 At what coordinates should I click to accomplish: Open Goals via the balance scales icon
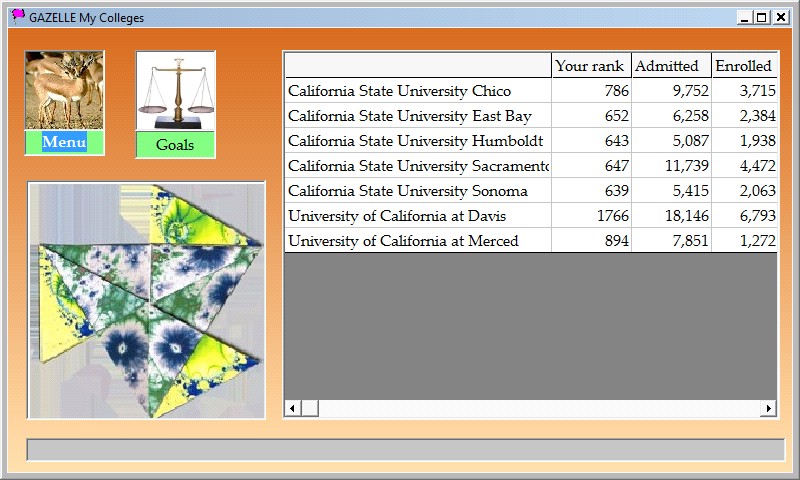[x=175, y=90]
